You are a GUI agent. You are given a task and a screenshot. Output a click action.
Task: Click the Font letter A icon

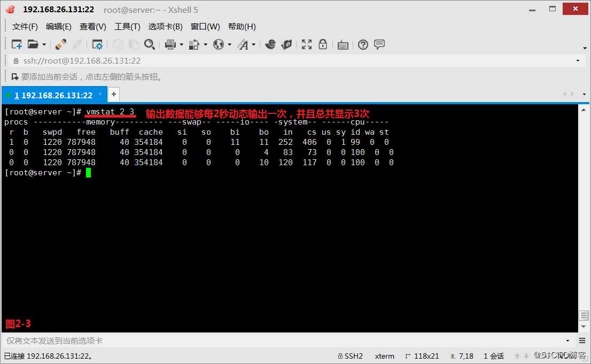[x=243, y=44]
